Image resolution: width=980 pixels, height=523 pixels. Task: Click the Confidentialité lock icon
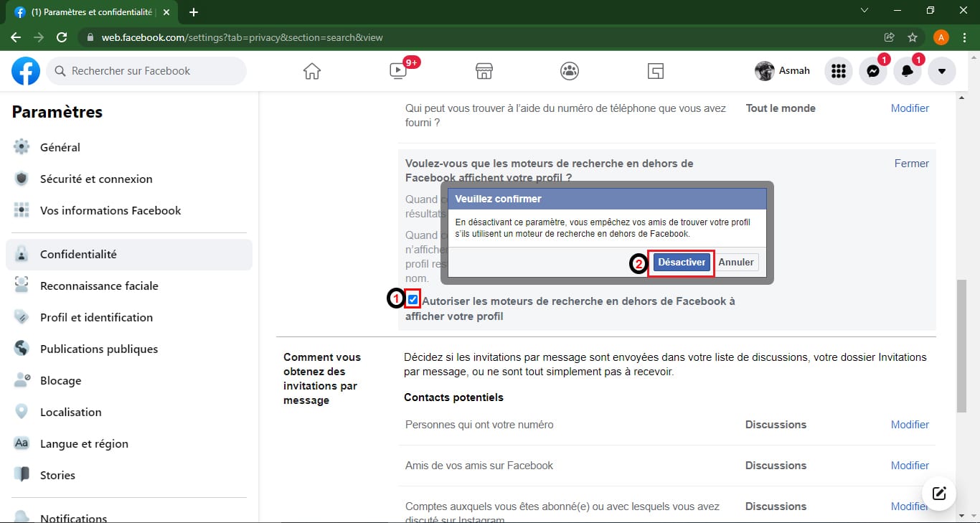click(22, 254)
